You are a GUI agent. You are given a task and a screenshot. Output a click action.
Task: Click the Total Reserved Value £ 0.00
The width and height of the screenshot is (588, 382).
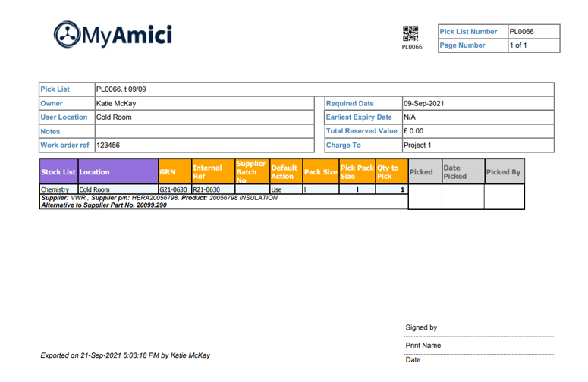(413, 131)
